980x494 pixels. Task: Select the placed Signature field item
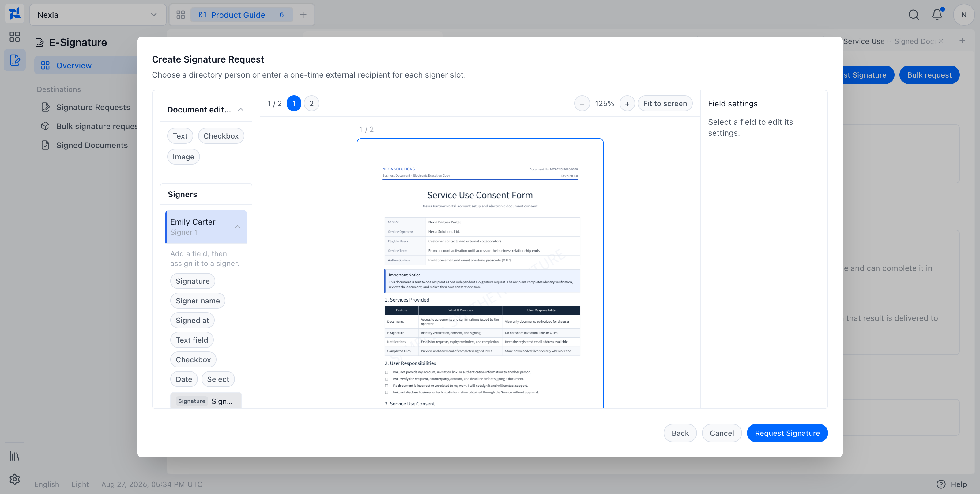coord(206,401)
